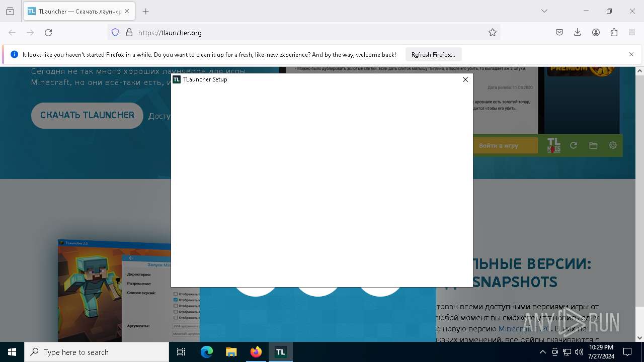Reload the current page
The width and height of the screenshot is (644, 362).
tap(48, 33)
